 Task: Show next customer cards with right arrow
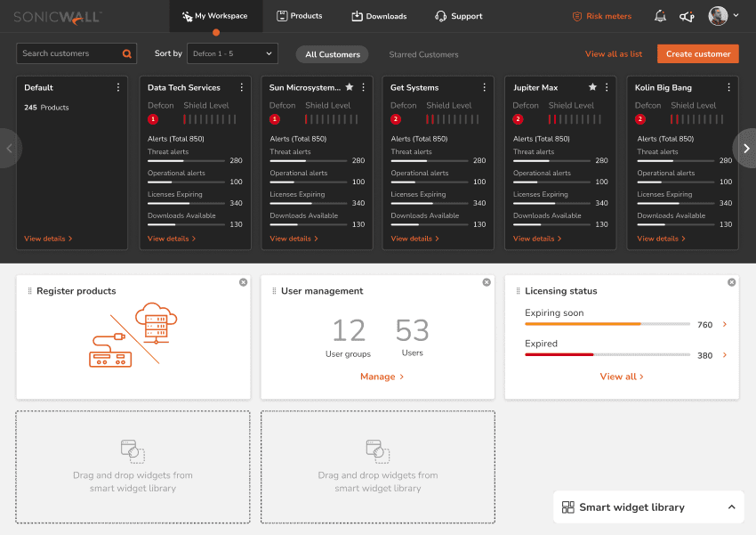click(x=745, y=148)
